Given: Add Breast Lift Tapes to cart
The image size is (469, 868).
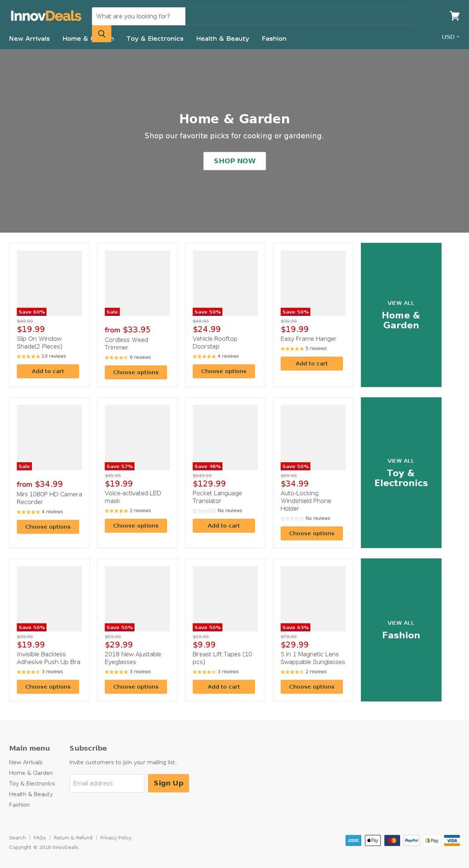Looking at the screenshot, I should pyautogui.click(x=224, y=687).
